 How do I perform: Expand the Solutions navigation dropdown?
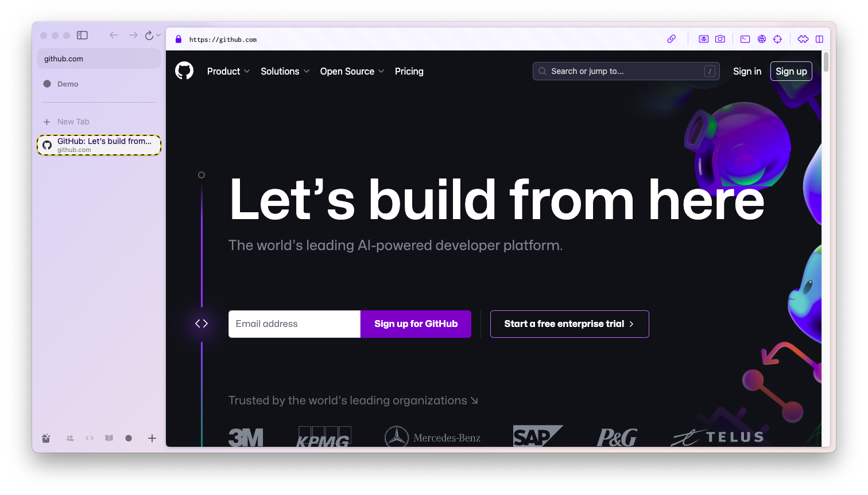click(285, 71)
